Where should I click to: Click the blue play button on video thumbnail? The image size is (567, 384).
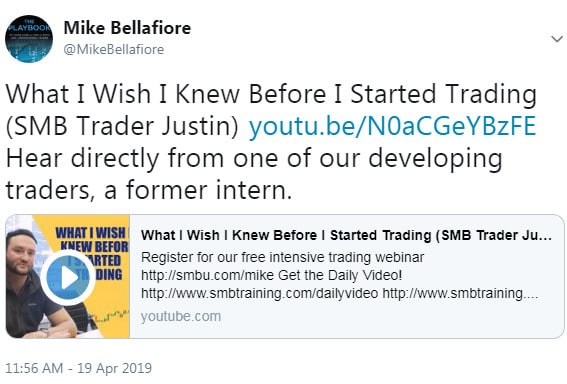click(68, 278)
